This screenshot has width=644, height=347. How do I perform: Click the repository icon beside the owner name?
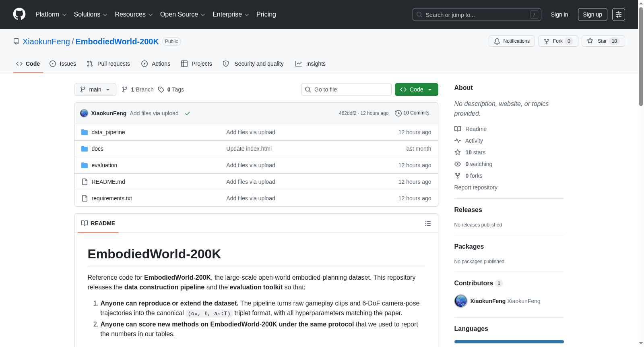coord(16,42)
